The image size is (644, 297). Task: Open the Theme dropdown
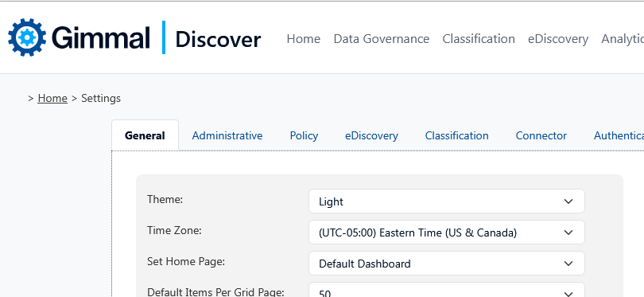coord(447,201)
